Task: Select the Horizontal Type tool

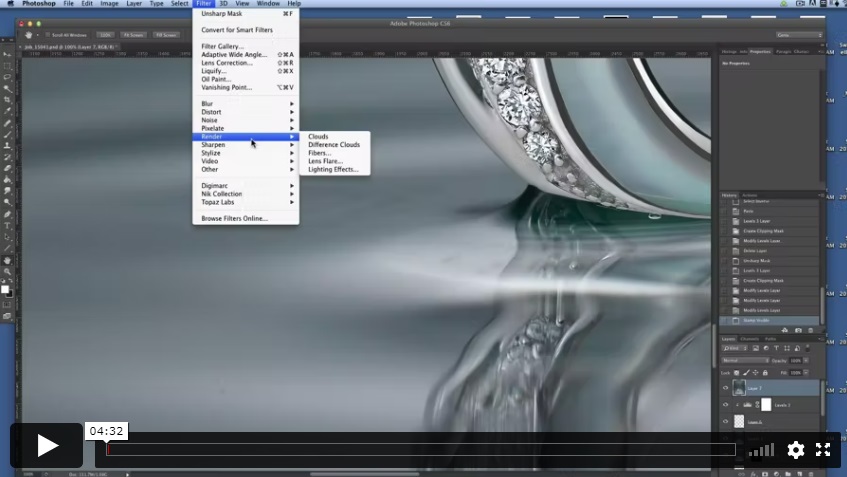Action: pos(7,226)
